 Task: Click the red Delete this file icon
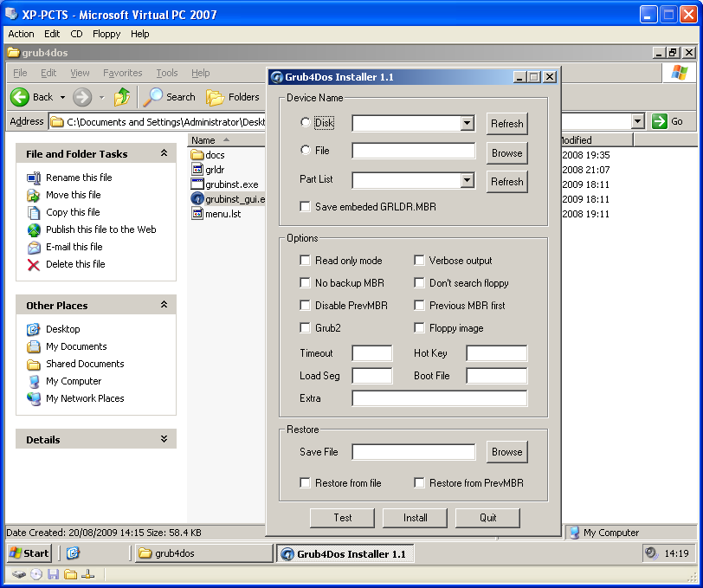coord(34,265)
